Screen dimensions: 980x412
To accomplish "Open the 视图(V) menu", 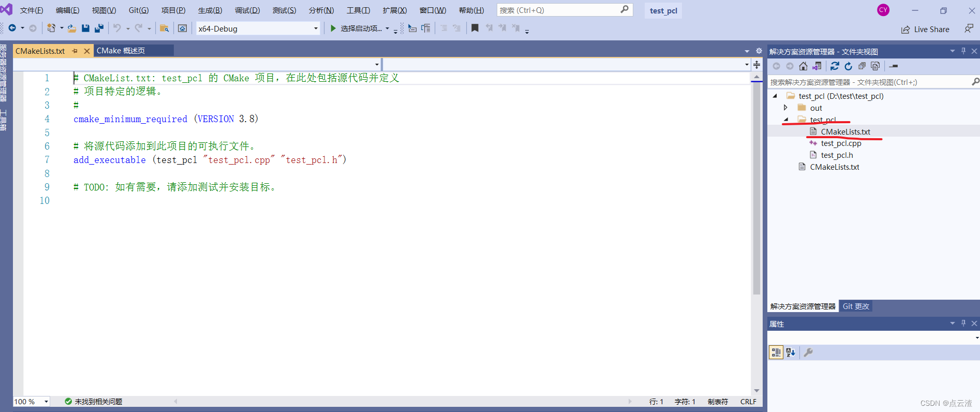I will tap(104, 10).
